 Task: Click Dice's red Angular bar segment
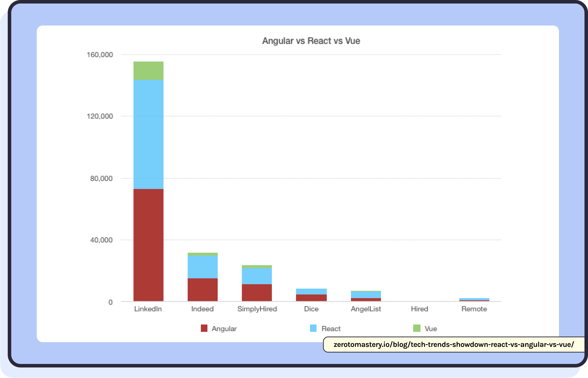(311, 298)
